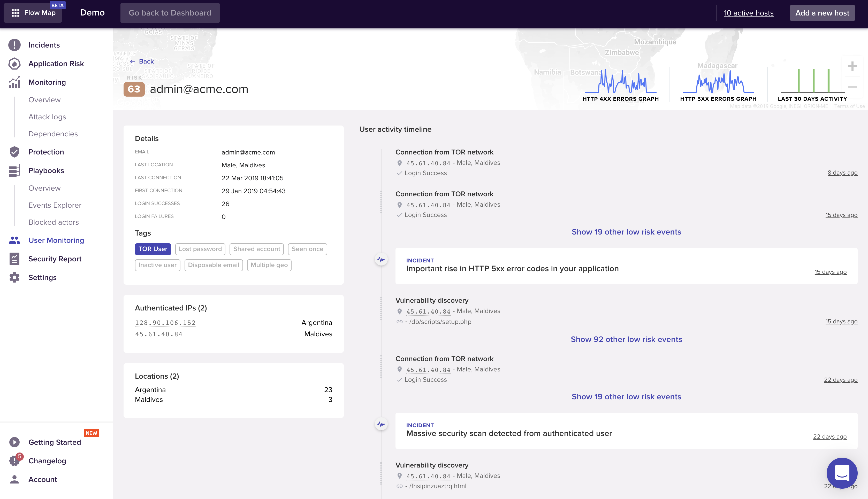
Task: Expand Show 92 other low risk events
Action: (626, 339)
